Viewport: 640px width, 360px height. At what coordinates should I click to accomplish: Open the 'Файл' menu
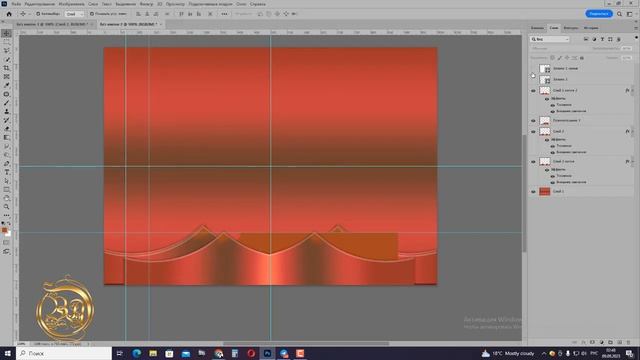pos(16,4)
